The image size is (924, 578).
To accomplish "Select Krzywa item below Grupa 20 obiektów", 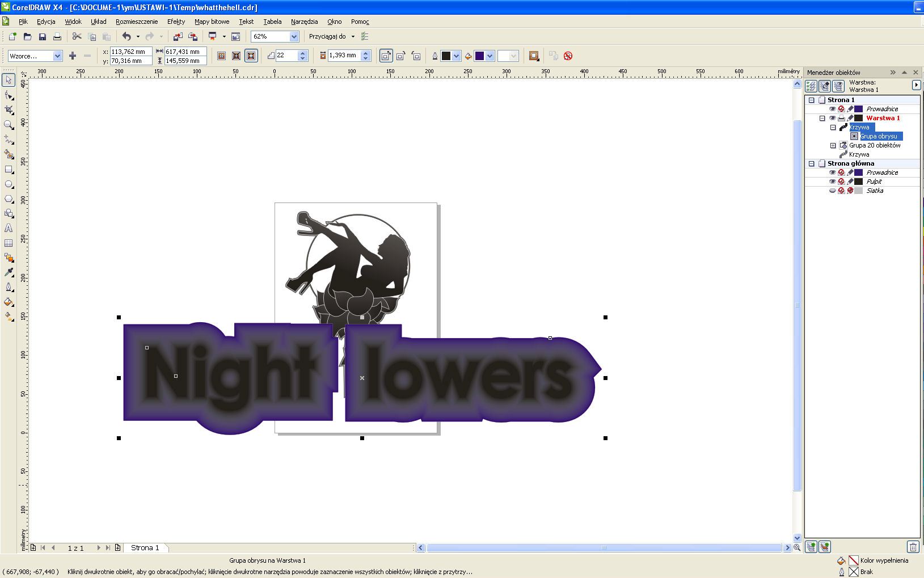I will [x=859, y=154].
